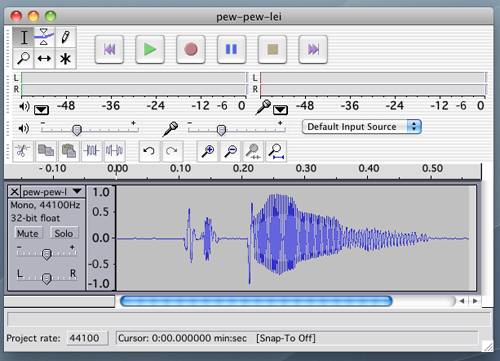Adjust the track gain slider
The height and width of the screenshot is (361, 500).
point(47,254)
